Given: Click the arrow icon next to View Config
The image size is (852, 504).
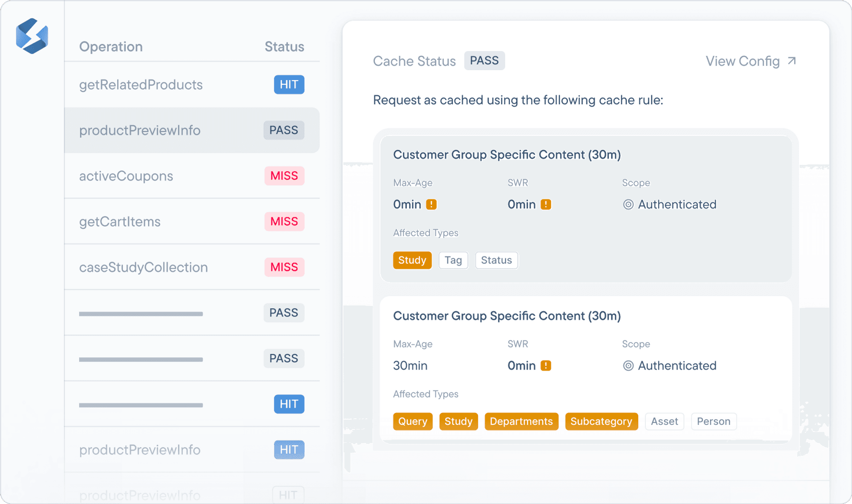Looking at the screenshot, I should pyautogui.click(x=792, y=60).
